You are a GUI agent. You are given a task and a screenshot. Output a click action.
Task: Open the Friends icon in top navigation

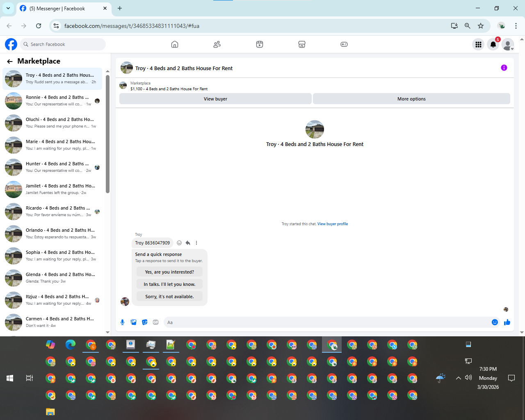(x=217, y=44)
